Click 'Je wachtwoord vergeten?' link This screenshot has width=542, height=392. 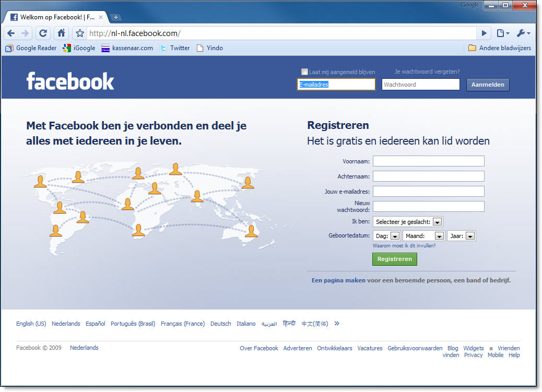click(x=427, y=72)
